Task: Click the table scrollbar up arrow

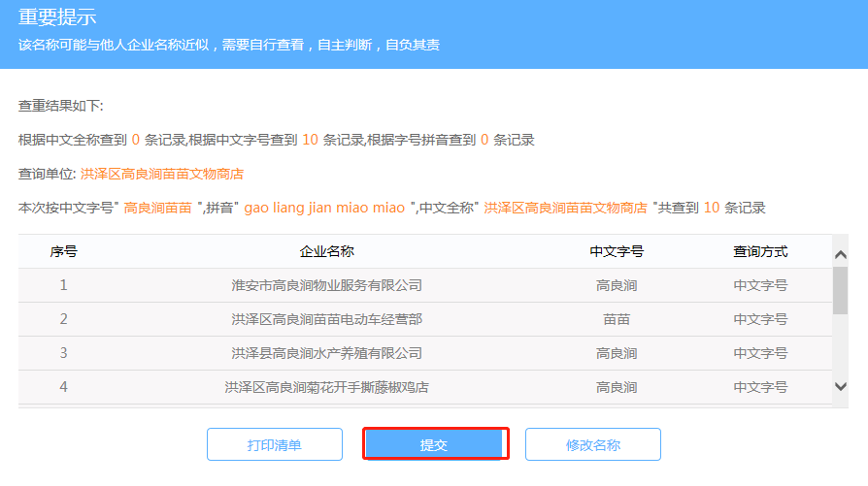Action: point(841,254)
